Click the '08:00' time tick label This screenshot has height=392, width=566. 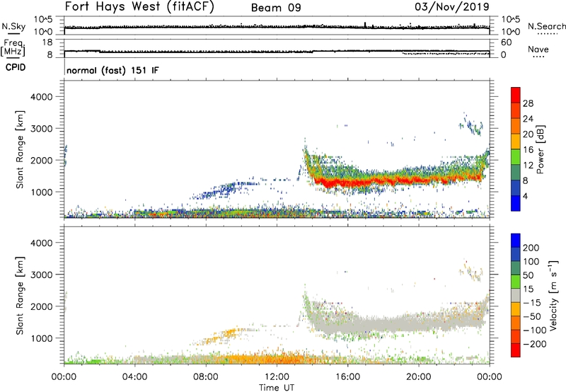(x=205, y=377)
